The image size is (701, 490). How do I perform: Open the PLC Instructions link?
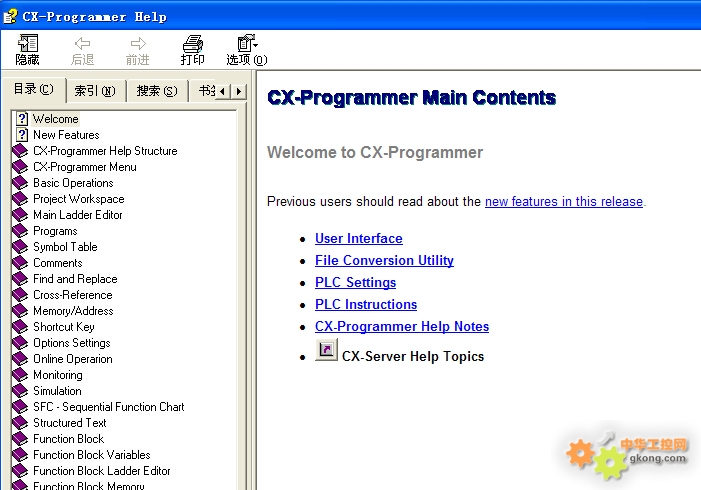[366, 304]
